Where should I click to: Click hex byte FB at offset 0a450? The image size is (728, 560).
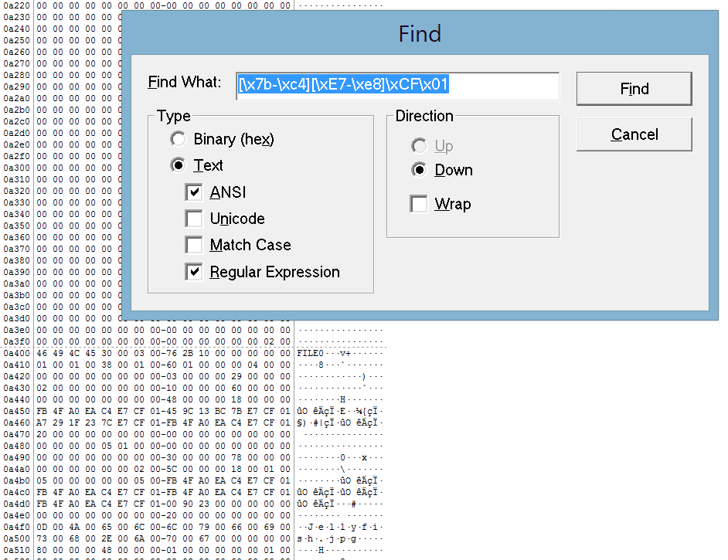[x=39, y=410]
